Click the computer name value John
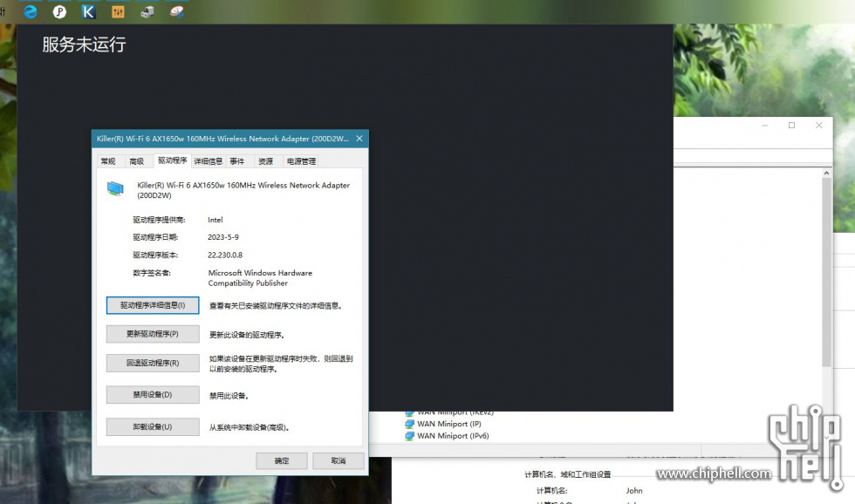The width and height of the screenshot is (855, 504). pos(634,490)
